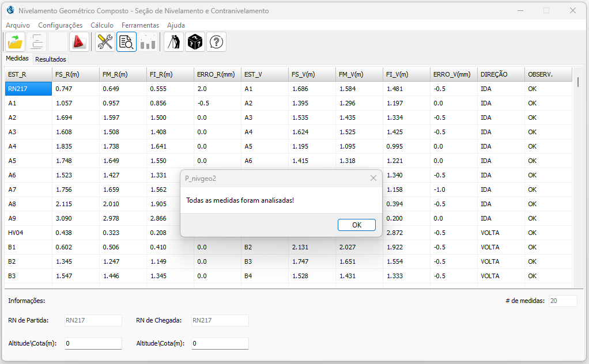Click the FS_V(m) column header
The width and height of the screenshot is (589, 364).
(312, 74)
